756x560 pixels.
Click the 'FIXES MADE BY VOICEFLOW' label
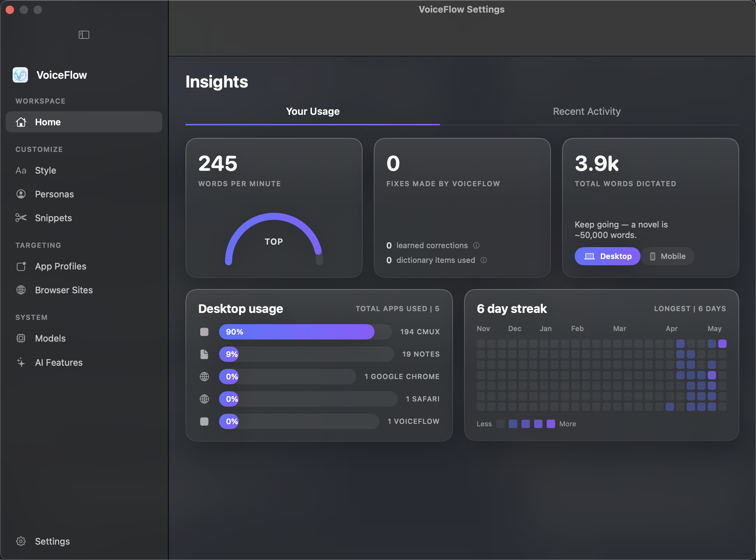(443, 184)
